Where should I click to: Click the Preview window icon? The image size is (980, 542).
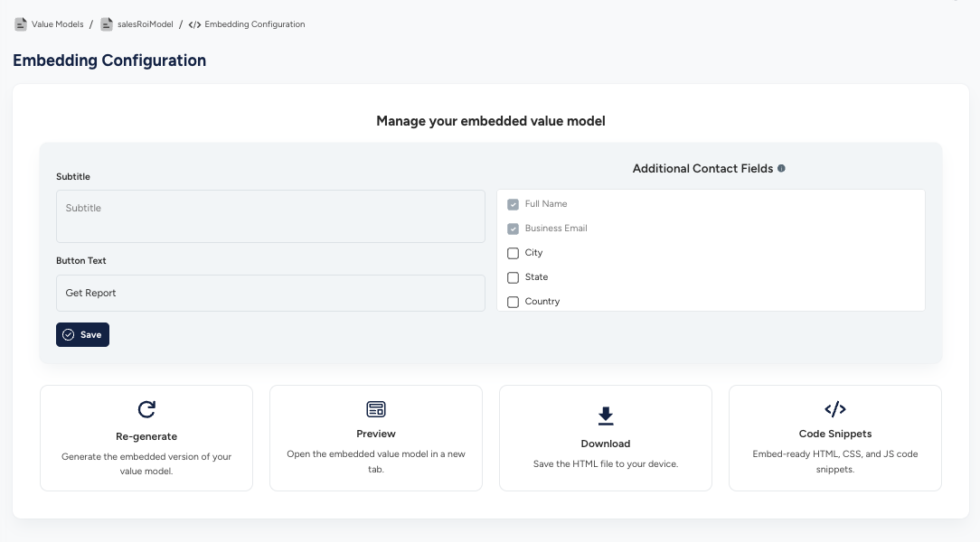[x=375, y=409]
